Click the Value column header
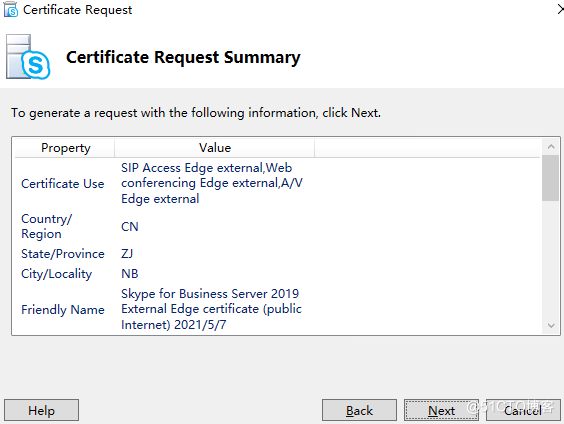This screenshot has height=424, width=564. 215,148
